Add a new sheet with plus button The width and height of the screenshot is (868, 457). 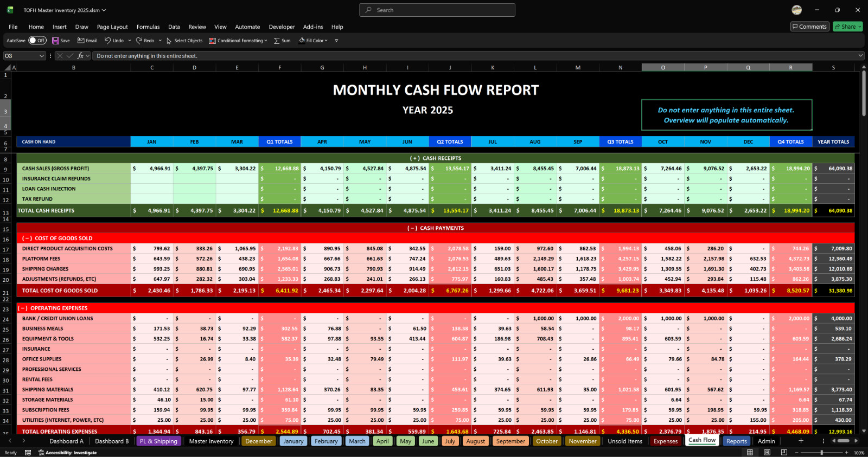coord(801,441)
